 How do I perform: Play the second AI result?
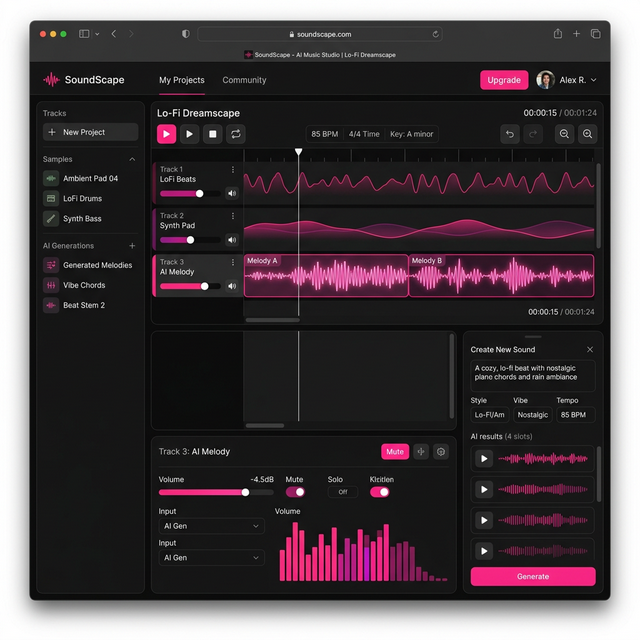coord(484,489)
